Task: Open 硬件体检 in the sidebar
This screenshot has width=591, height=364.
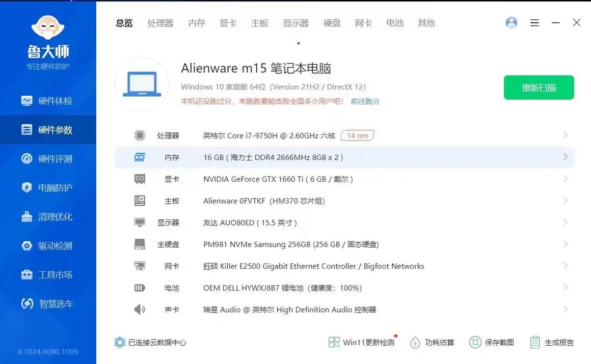Action: click(x=48, y=101)
